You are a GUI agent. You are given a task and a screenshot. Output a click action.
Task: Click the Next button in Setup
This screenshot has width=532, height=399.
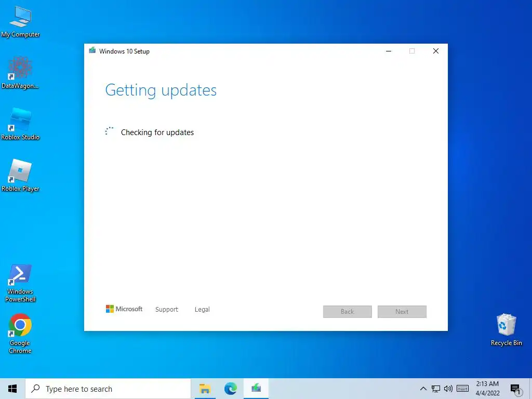[x=402, y=312]
